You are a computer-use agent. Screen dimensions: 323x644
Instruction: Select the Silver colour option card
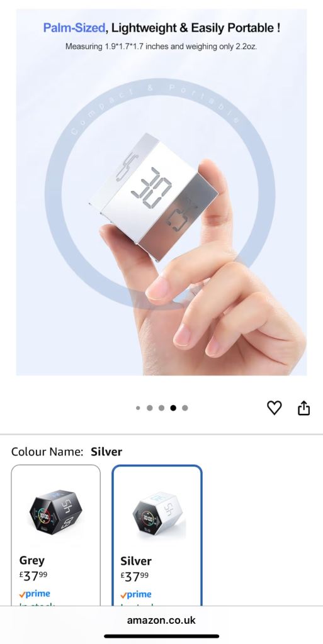(157, 535)
